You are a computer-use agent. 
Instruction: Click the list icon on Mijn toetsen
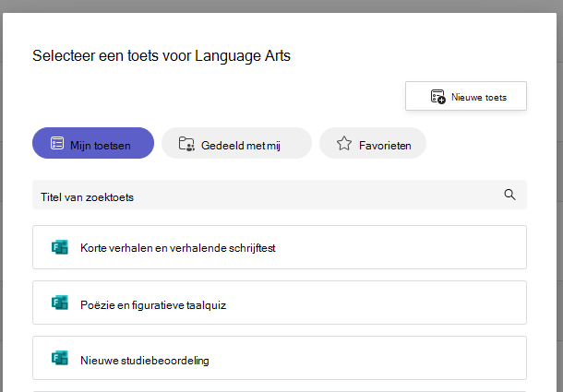(57, 143)
